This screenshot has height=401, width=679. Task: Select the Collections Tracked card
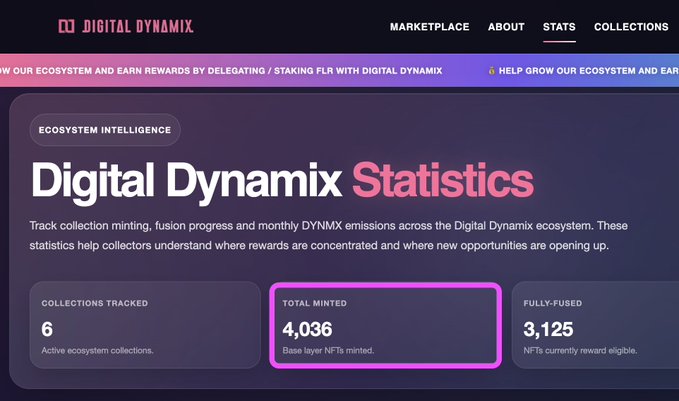(145, 325)
